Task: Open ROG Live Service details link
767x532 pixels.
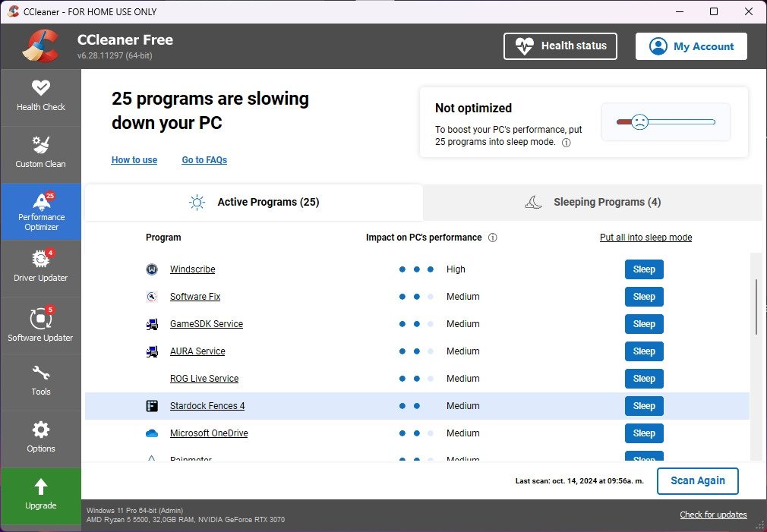Action: 204,379
